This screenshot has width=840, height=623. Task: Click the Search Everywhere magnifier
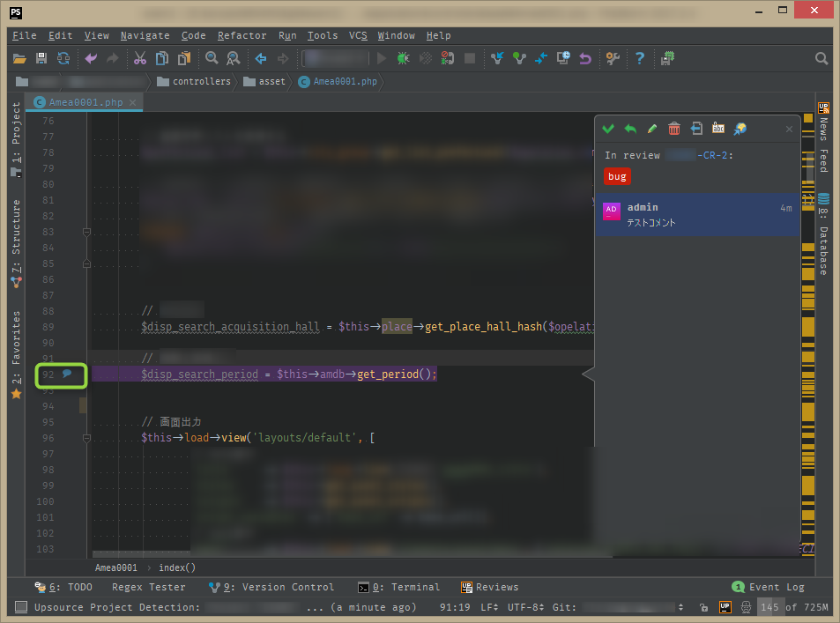click(821, 58)
